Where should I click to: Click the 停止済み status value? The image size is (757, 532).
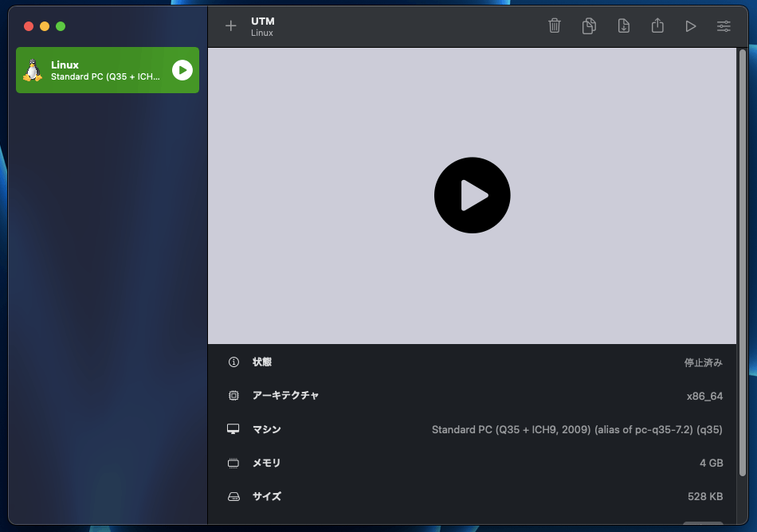click(704, 362)
